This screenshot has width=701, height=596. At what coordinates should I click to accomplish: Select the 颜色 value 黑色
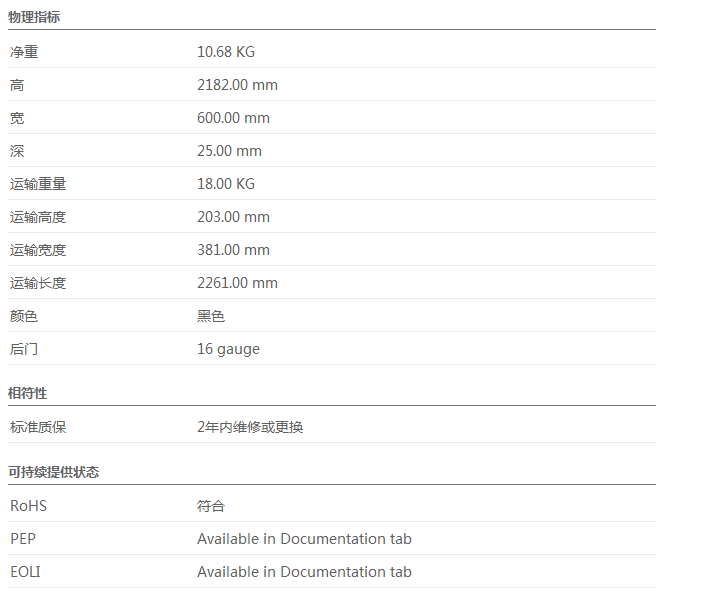[211, 316]
